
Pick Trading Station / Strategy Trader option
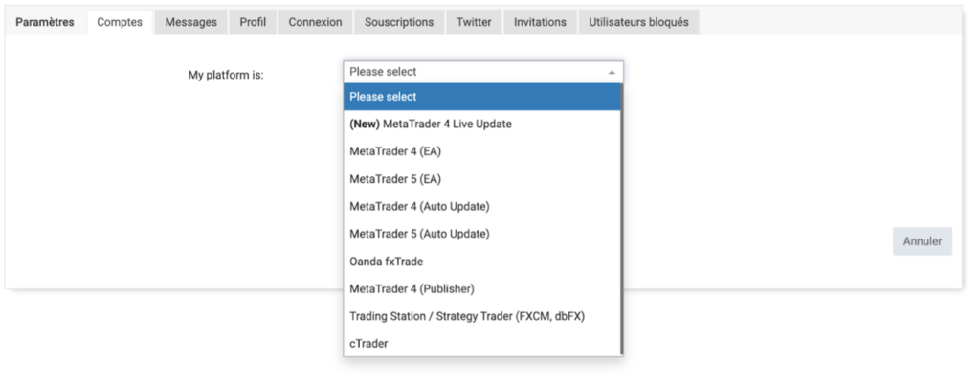click(x=482, y=316)
